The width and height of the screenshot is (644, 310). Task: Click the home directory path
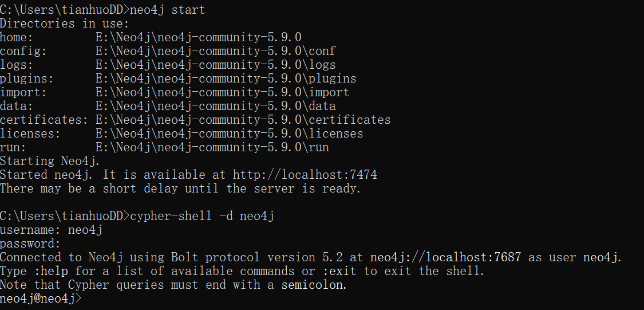(x=198, y=37)
